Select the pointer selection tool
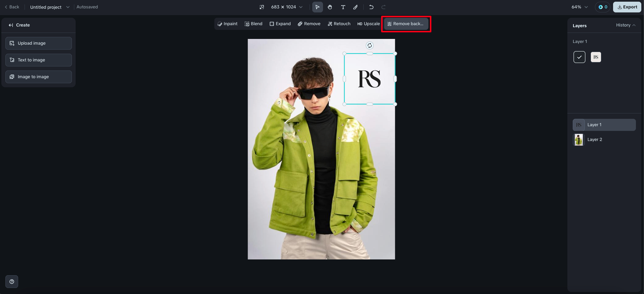Viewport: 644px width, 294px height. [317, 7]
